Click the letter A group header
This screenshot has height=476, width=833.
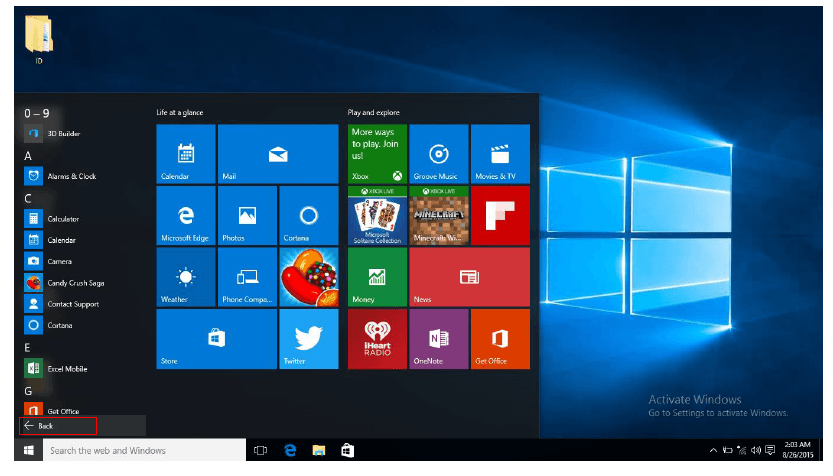[x=28, y=156]
